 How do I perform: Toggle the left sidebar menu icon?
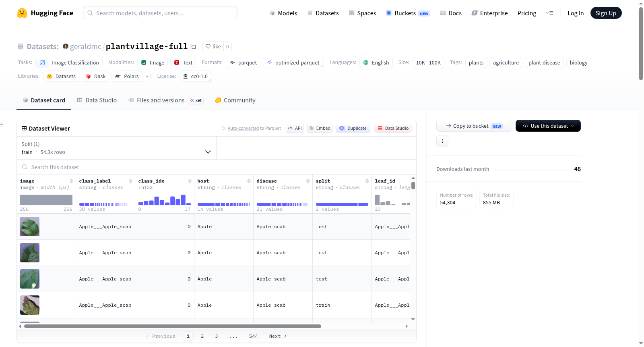tap(2, 125)
